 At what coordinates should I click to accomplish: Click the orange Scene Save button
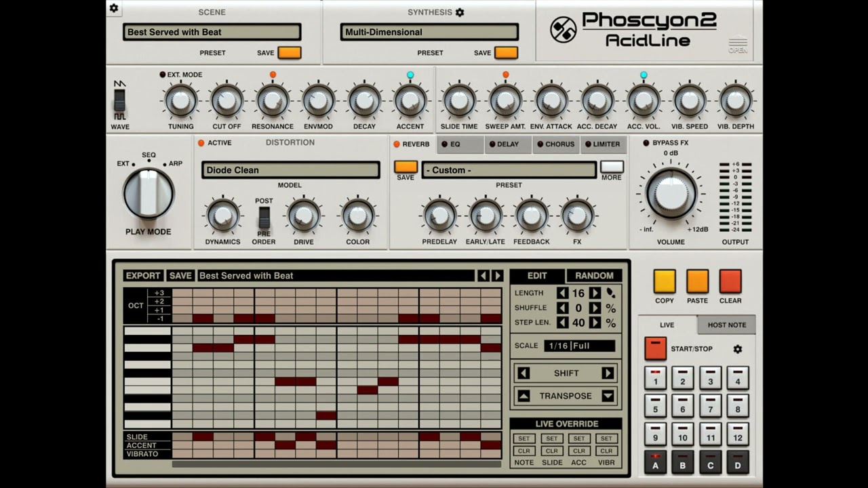click(290, 53)
